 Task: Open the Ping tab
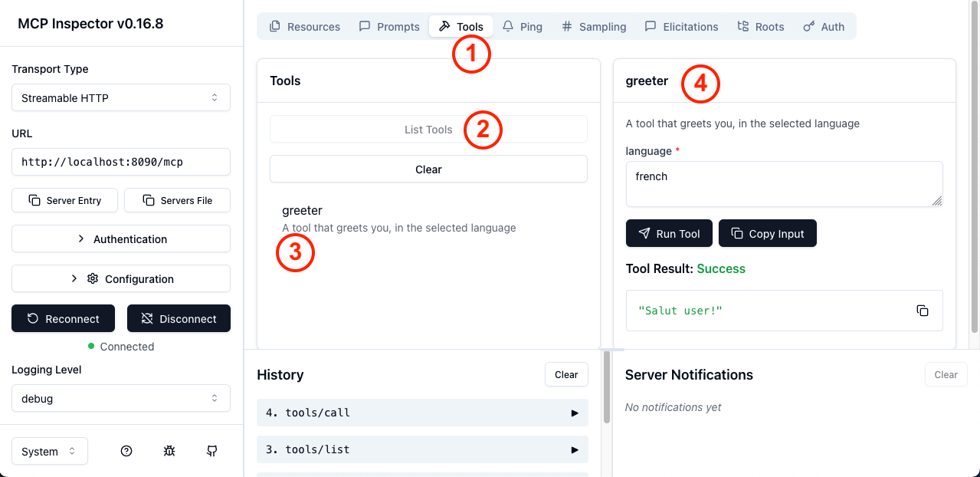523,27
